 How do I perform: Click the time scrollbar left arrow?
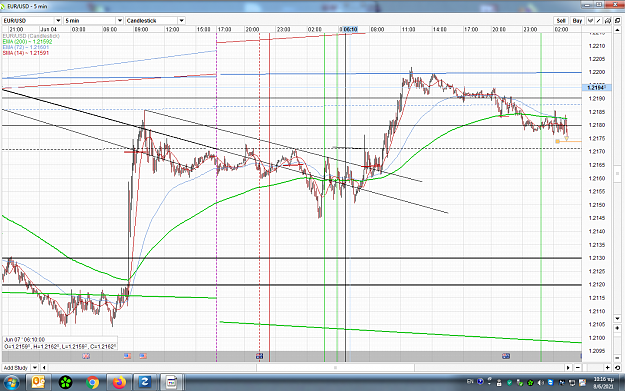44,367
